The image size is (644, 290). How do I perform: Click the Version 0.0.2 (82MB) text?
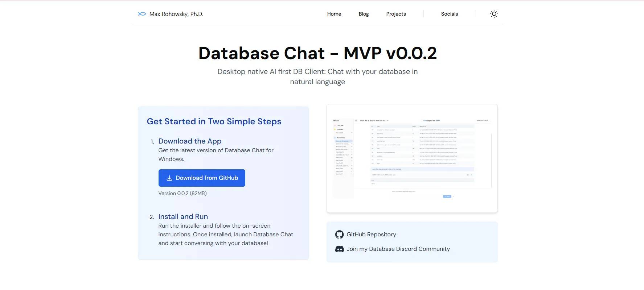(x=182, y=193)
